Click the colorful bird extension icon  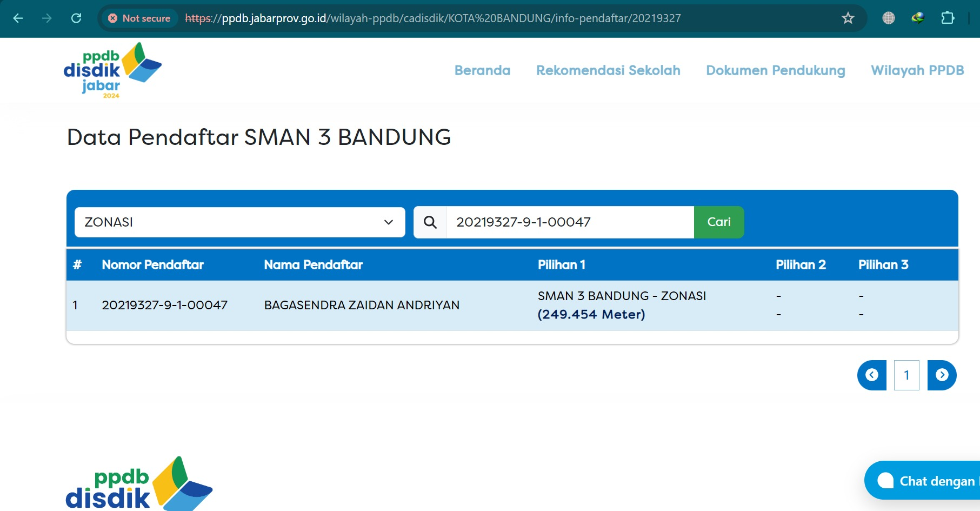(918, 18)
